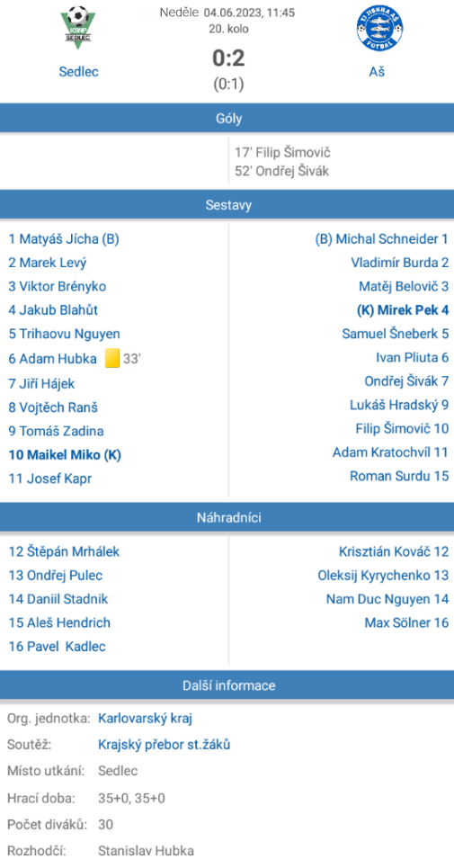Screen dimensions: 454x868
Task: Select the Sestavy section header
Action: pyautogui.click(x=227, y=205)
